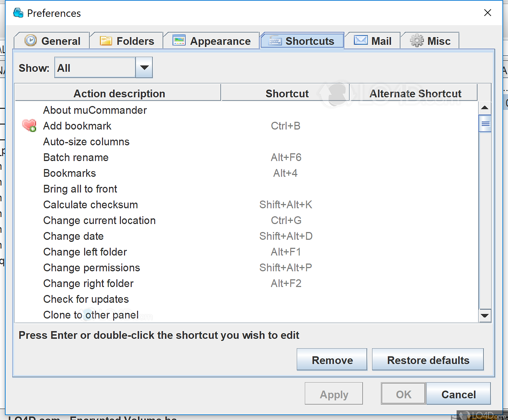Screen dimensions: 508x420
Task: Click the scroll down arrow of shortcuts list
Action: (x=485, y=316)
